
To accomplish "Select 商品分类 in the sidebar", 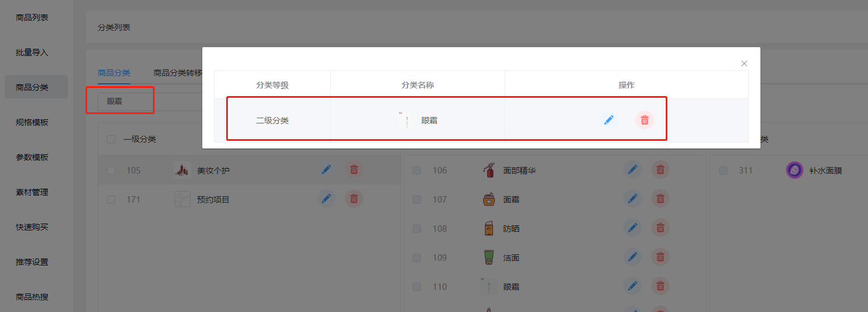I will click(36, 87).
